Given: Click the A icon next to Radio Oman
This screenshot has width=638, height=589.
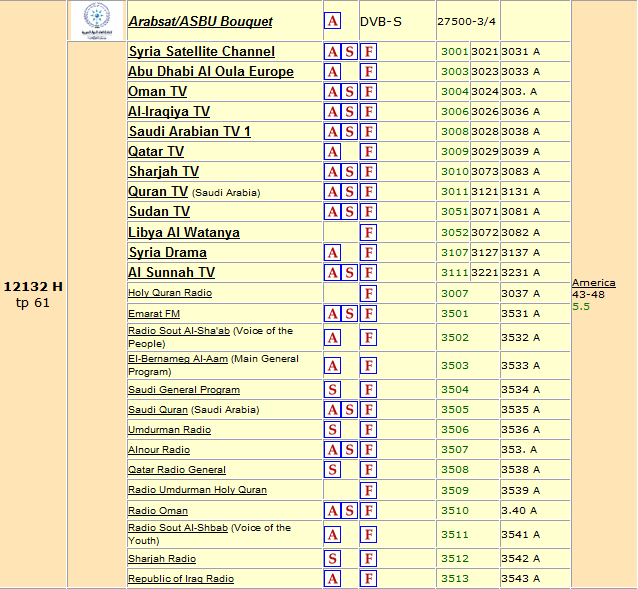Looking at the screenshot, I should pos(332,510).
